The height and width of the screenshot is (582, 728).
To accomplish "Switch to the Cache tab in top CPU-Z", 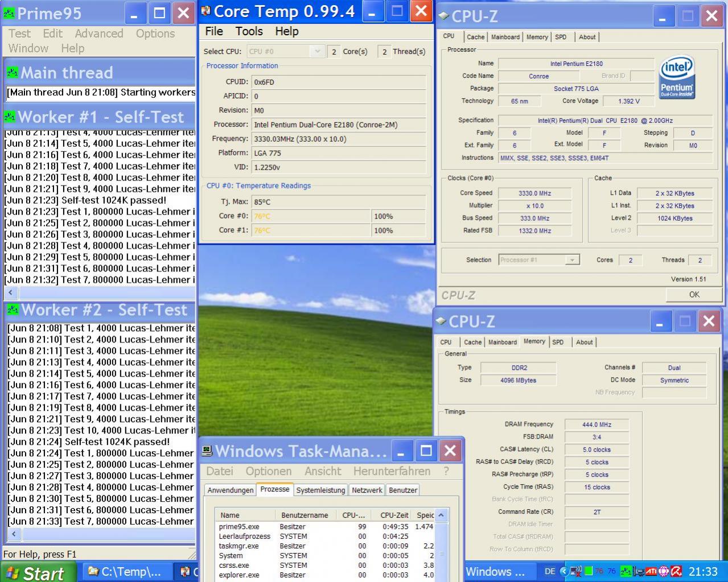I will tap(475, 37).
